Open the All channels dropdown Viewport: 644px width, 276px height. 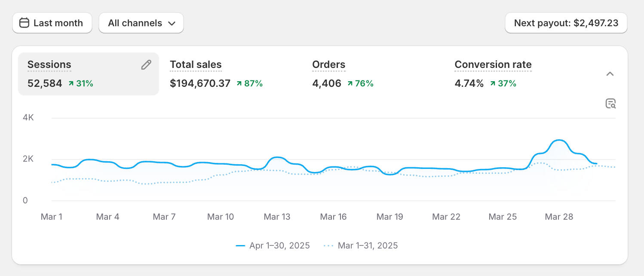[x=141, y=23]
